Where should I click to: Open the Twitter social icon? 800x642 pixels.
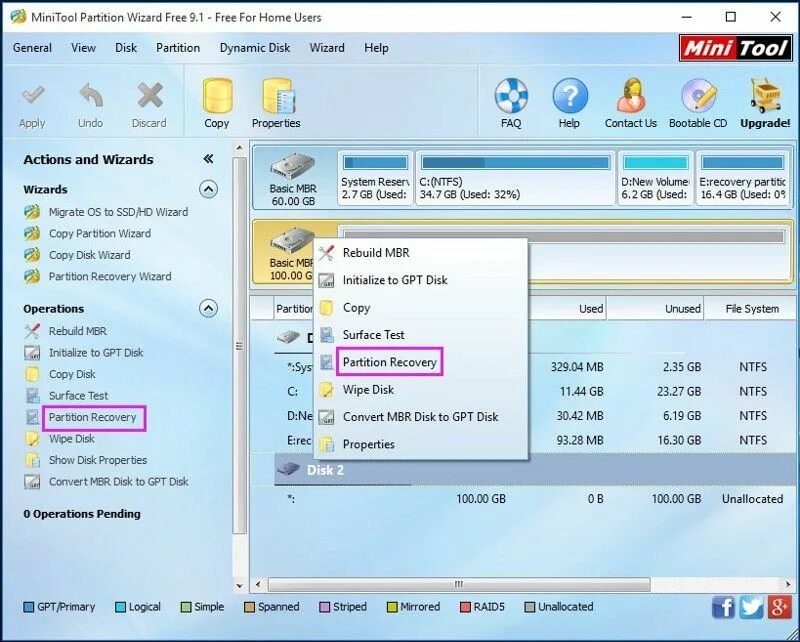pyautogui.click(x=751, y=607)
